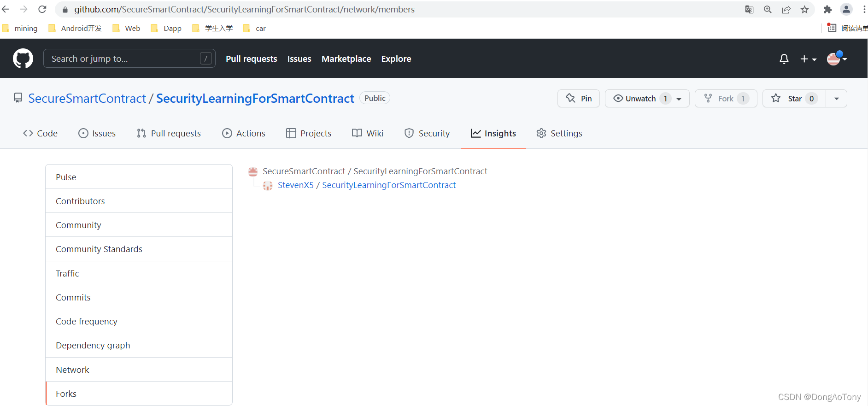Image resolution: width=868 pixels, height=406 pixels.
Task: Reload the page
Action: pos(42,9)
